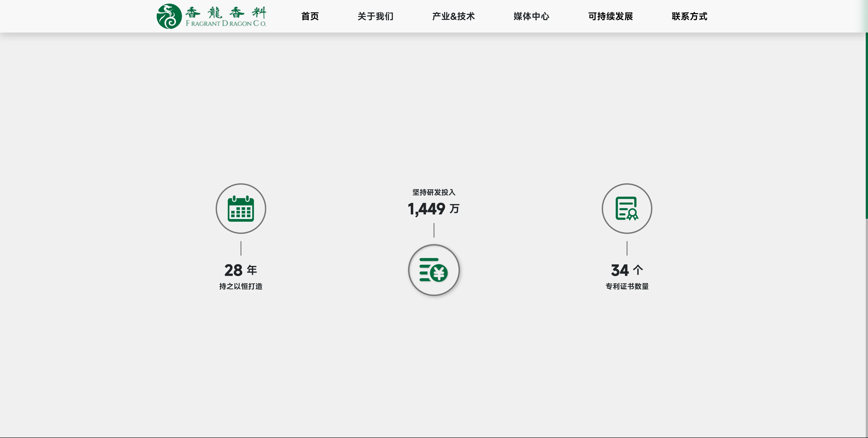Click the 香龍香料 Chinese logo text
This screenshot has width=868, height=438.
point(226,12)
